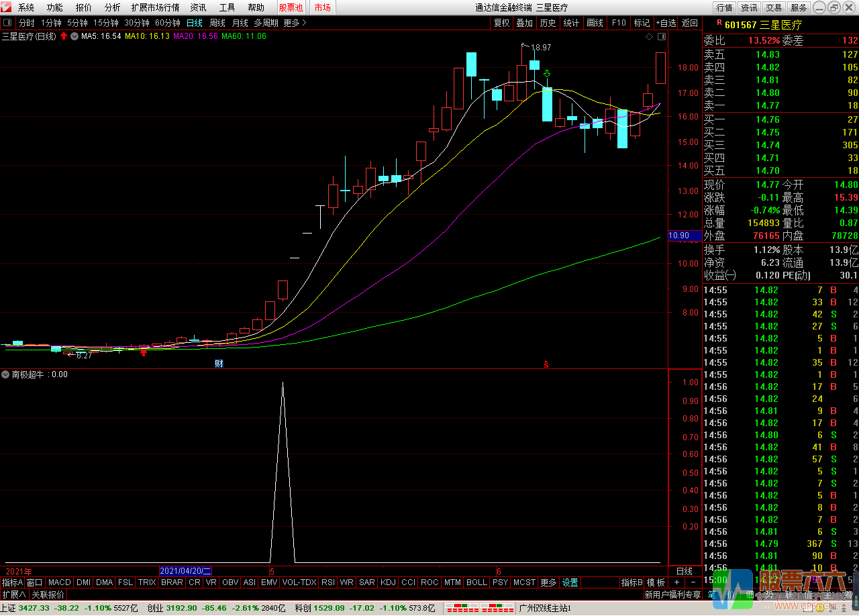Click the 窗口 tab in indicator bar
Image resolution: width=859 pixels, height=616 pixels.
[x=35, y=582]
